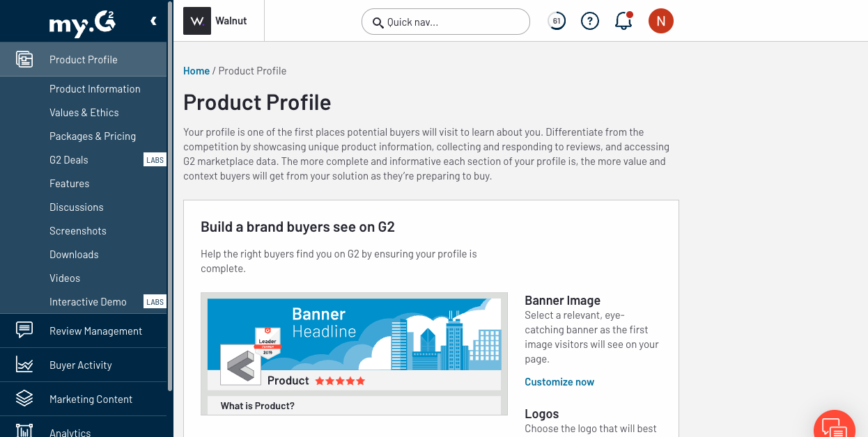Open the Walnut product switcher
Viewport: 868px width, 437px height.
(x=216, y=22)
